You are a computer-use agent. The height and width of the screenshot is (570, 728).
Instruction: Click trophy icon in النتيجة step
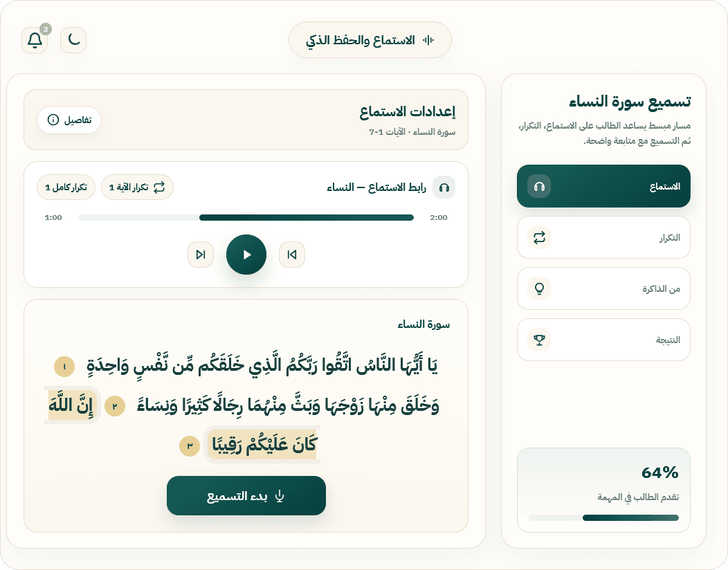539,340
